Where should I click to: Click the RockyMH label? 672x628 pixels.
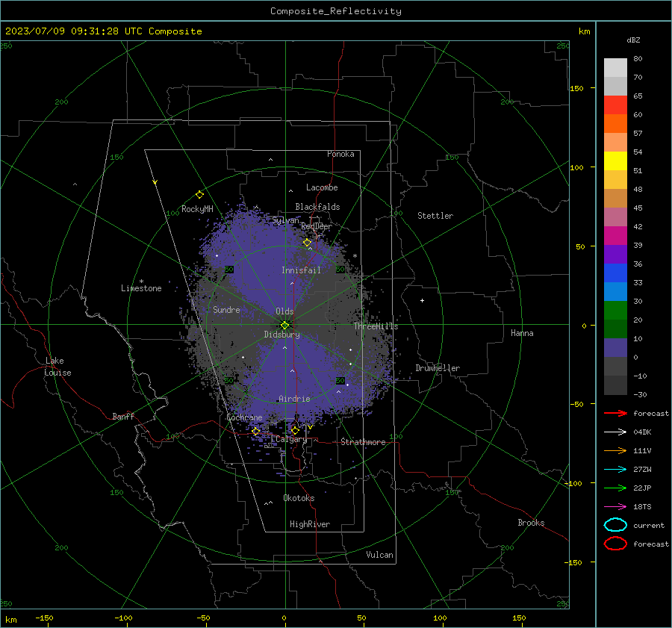pos(197,209)
